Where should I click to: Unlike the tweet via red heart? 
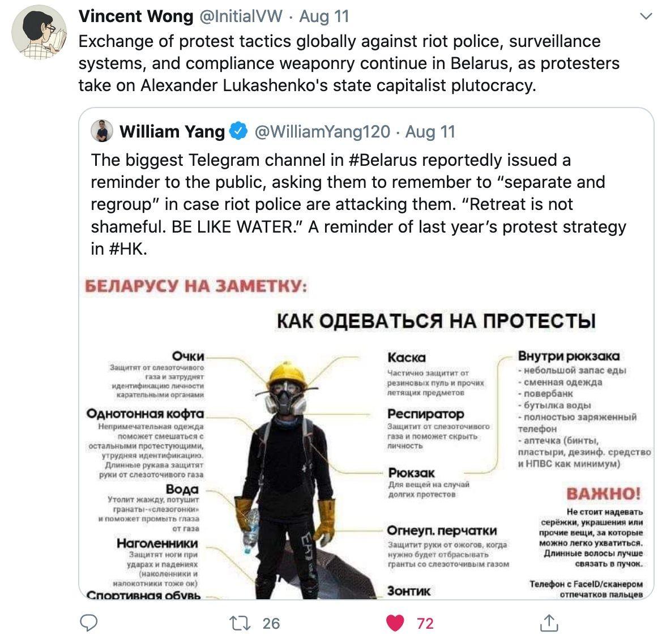[x=395, y=623]
